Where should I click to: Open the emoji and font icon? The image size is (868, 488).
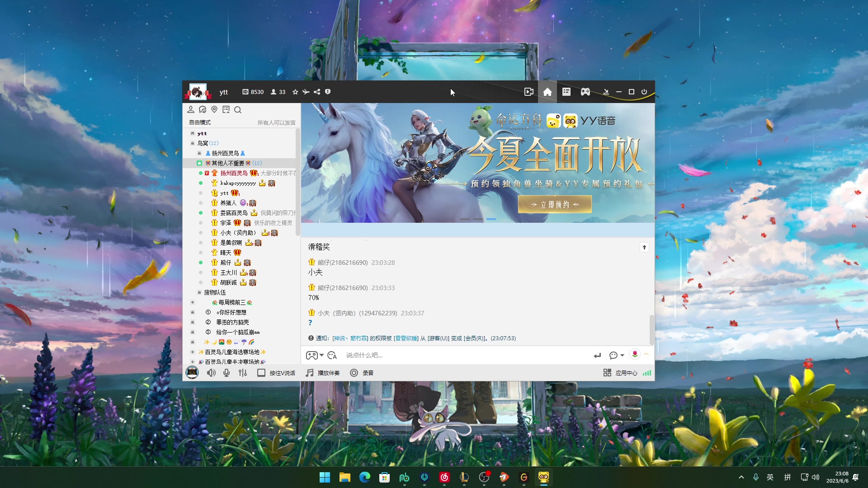(x=332, y=355)
